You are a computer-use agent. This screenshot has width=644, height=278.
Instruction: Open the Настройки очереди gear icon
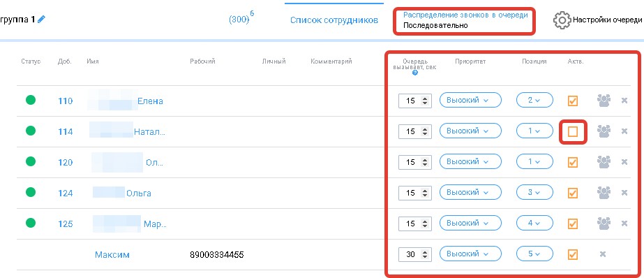point(562,20)
